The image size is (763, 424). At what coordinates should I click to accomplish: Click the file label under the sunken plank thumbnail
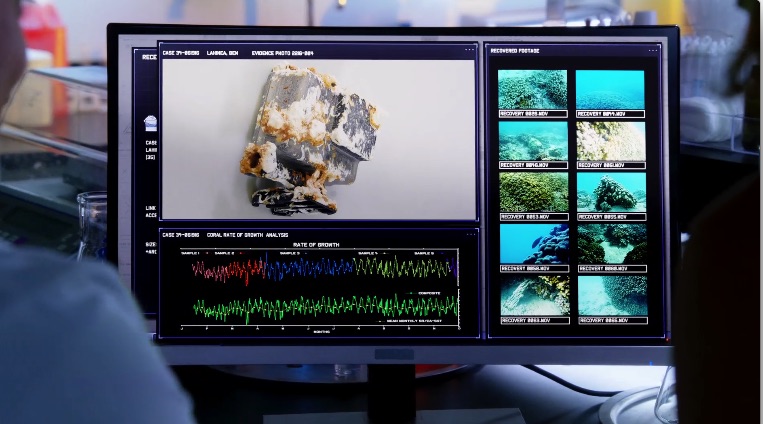pyautogui.click(x=535, y=321)
